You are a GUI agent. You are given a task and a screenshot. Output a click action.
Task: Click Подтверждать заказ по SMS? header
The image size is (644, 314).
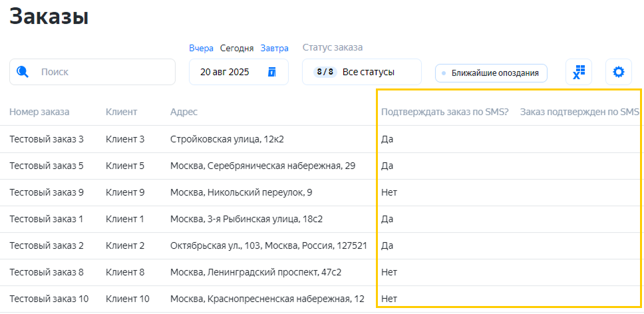(x=444, y=112)
